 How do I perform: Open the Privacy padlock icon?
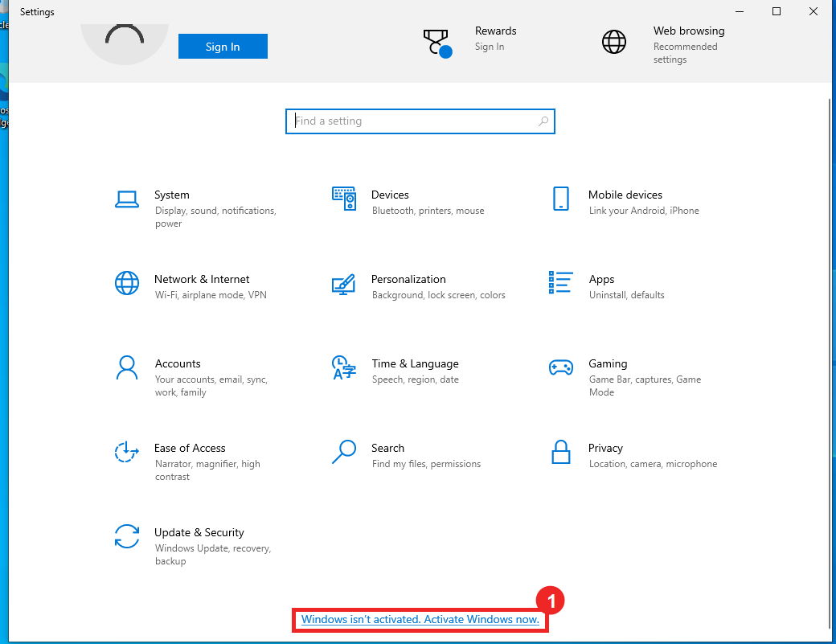tap(561, 452)
